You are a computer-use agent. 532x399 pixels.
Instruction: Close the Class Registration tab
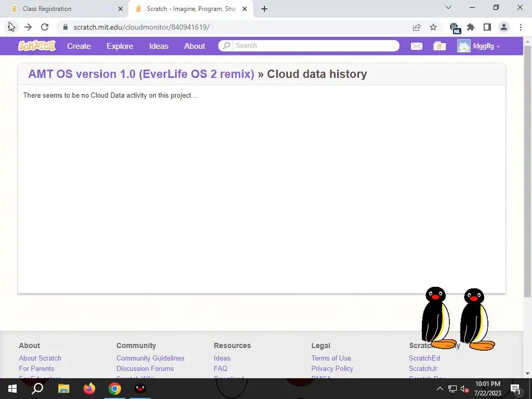point(121,9)
